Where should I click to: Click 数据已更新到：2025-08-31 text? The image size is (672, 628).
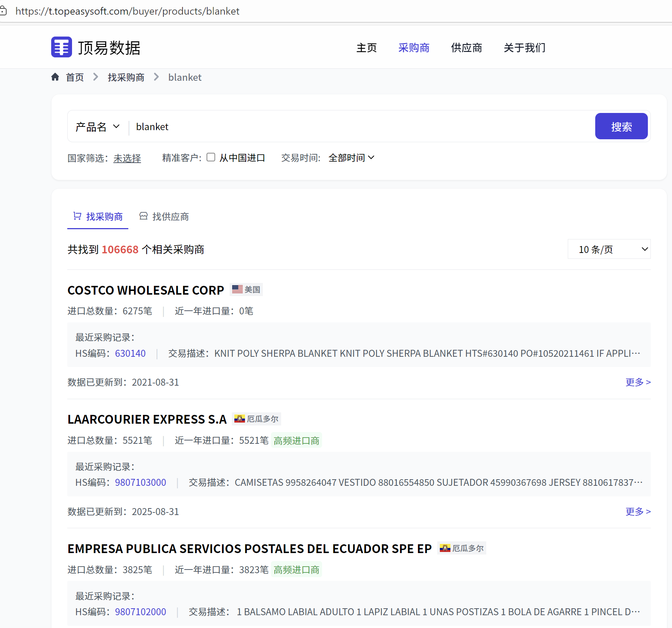tap(123, 511)
